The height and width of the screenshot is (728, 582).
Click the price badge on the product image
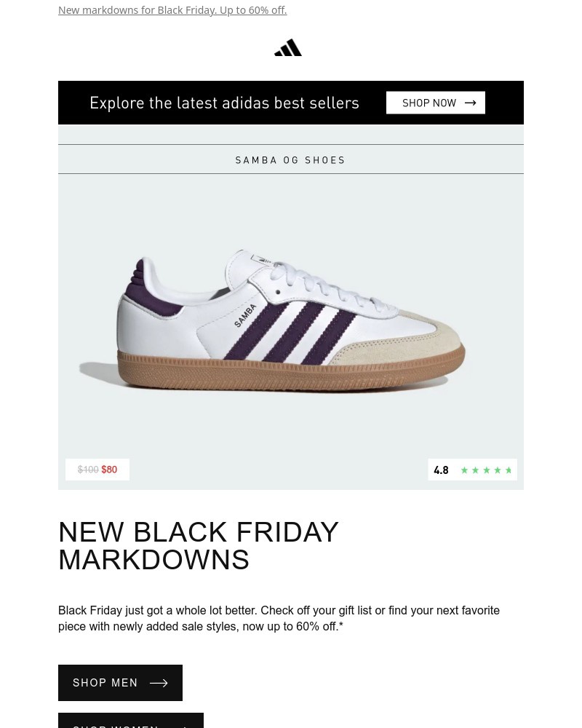tap(97, 470)
